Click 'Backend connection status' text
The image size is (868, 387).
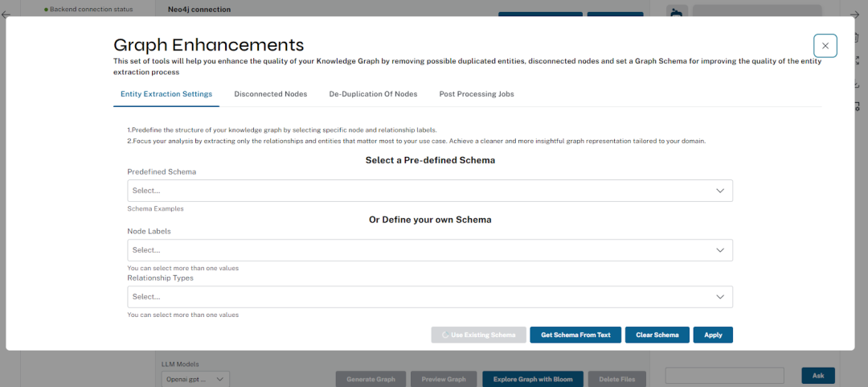92,10
